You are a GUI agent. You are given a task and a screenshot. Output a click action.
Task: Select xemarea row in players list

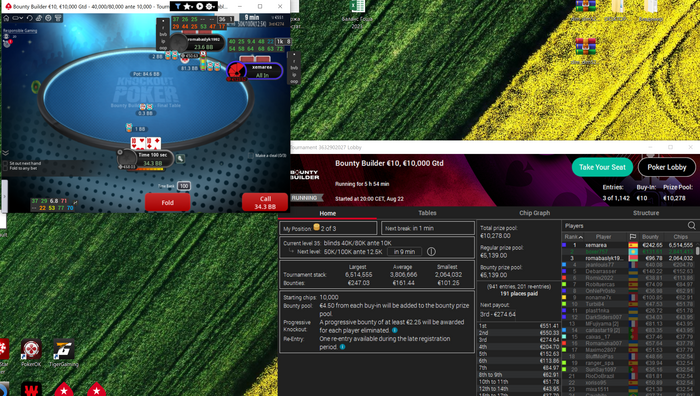[627, 245]
